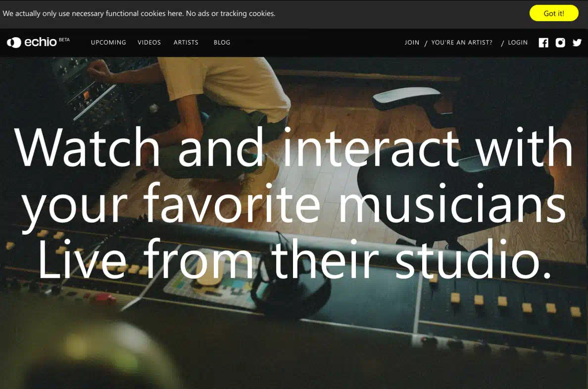588x389 pixels.
Task: Go to the Videos section
Action: pos(149,43)
